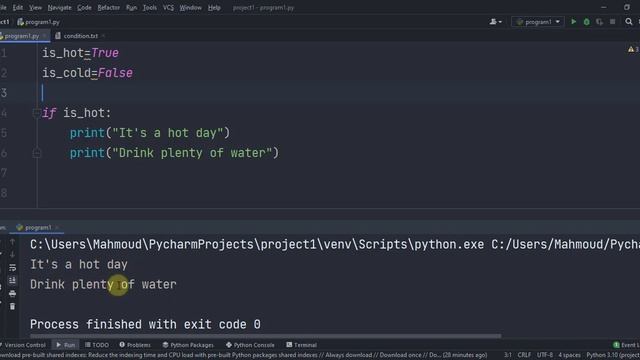This screenshot has width=640, height=360.
Task: Click the python.exe command path in console
Action: pos(257,244)
